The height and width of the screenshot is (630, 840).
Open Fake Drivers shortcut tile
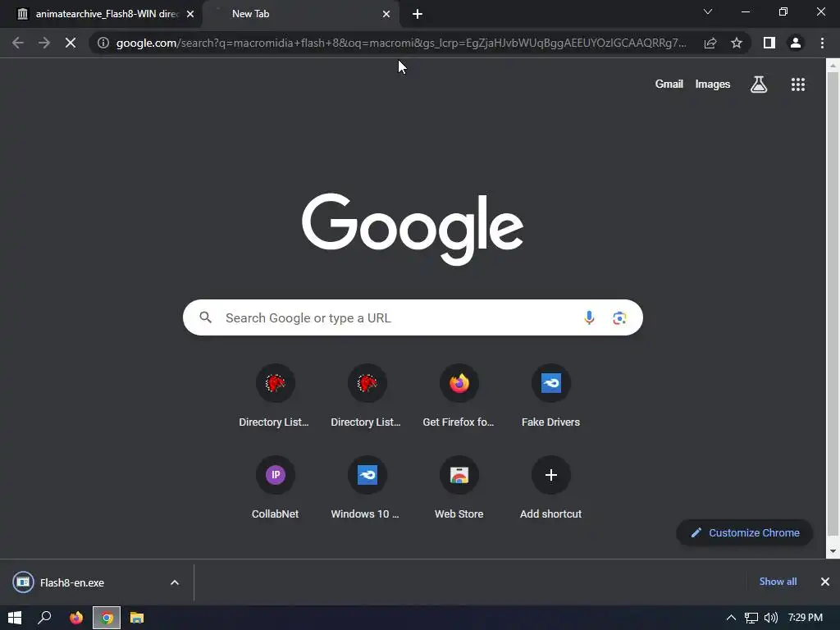[550, 396]
